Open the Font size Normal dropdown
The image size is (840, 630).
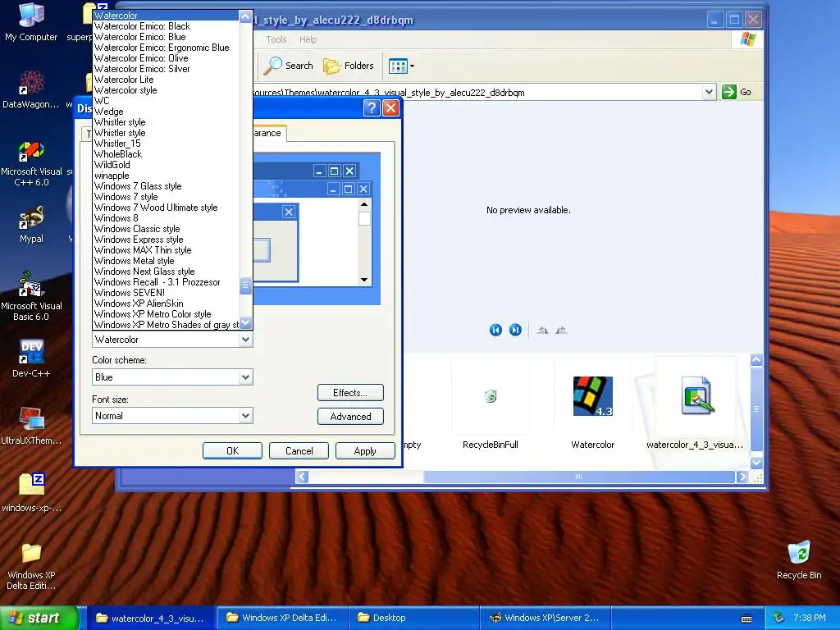[x=172, y=416]
